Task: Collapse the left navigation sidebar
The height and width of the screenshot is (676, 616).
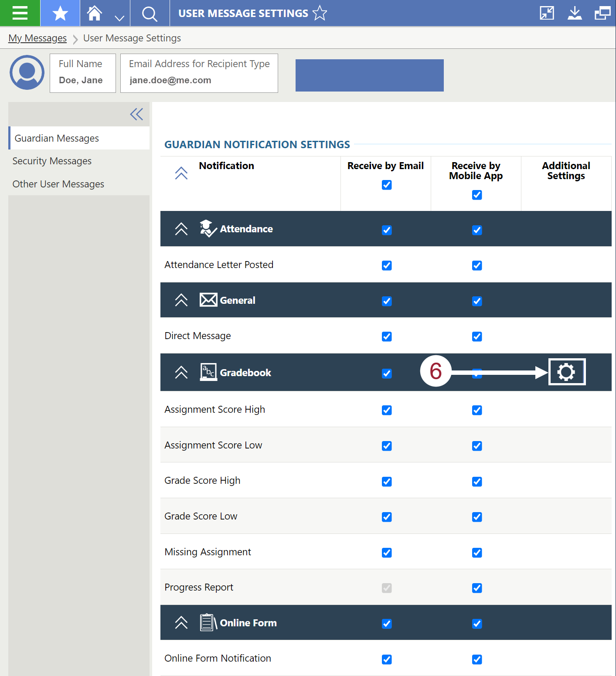Action: (136, 114)
